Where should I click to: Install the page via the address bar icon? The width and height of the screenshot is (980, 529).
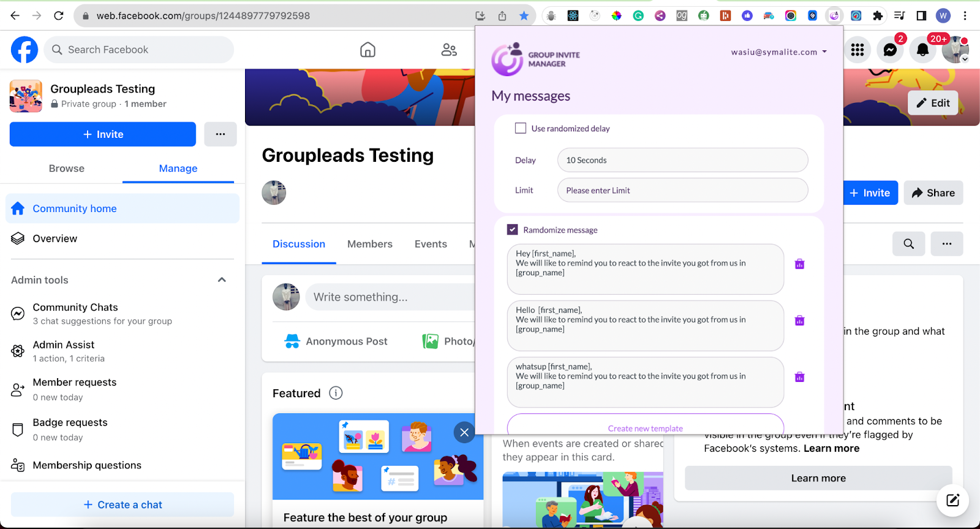click(480, 16)
